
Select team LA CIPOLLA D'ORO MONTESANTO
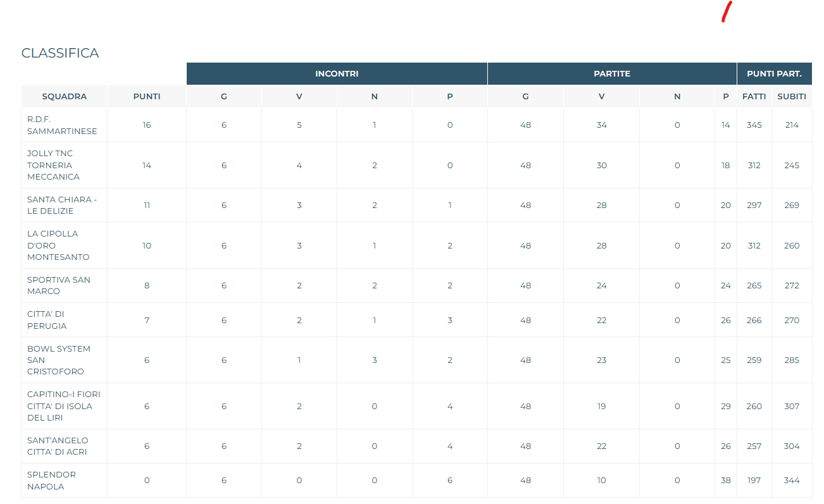(58, 245)
